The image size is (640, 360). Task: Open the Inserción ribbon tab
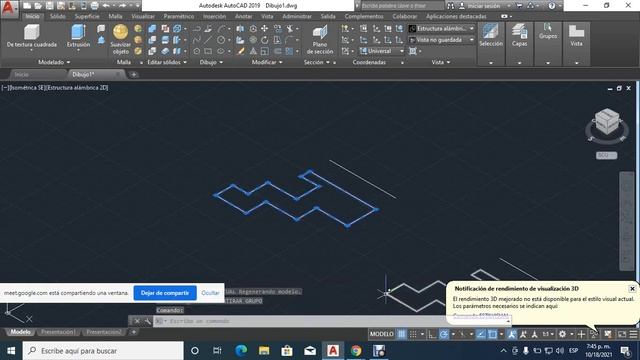tap(214, 16)
